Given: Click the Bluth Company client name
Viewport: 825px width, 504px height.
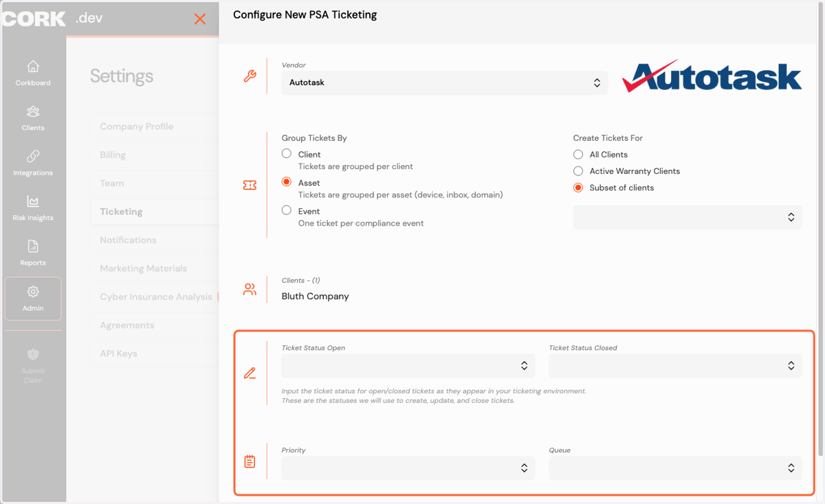Looking at the screenshot, I should click(316, 296).
